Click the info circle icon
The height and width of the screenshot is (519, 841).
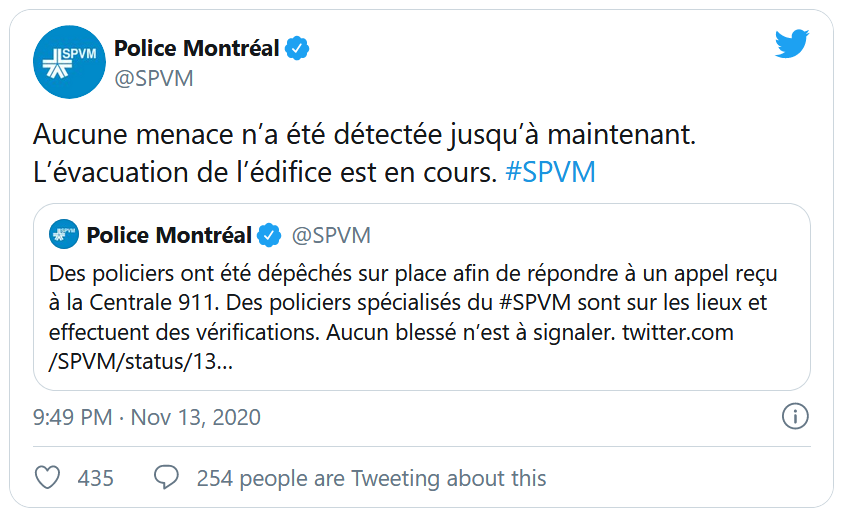coord(795,416)
